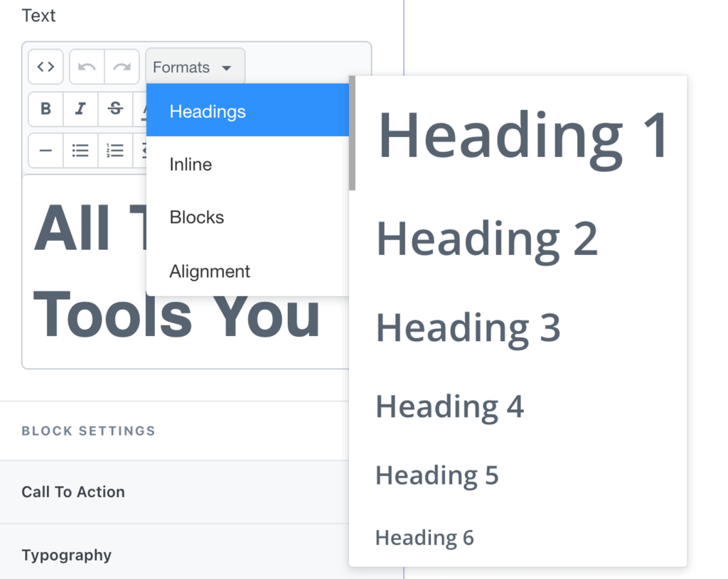728x579 pixels.
Task: Expand the Call To Action settings
Action: pyautogui.click(x=73, y=492)
